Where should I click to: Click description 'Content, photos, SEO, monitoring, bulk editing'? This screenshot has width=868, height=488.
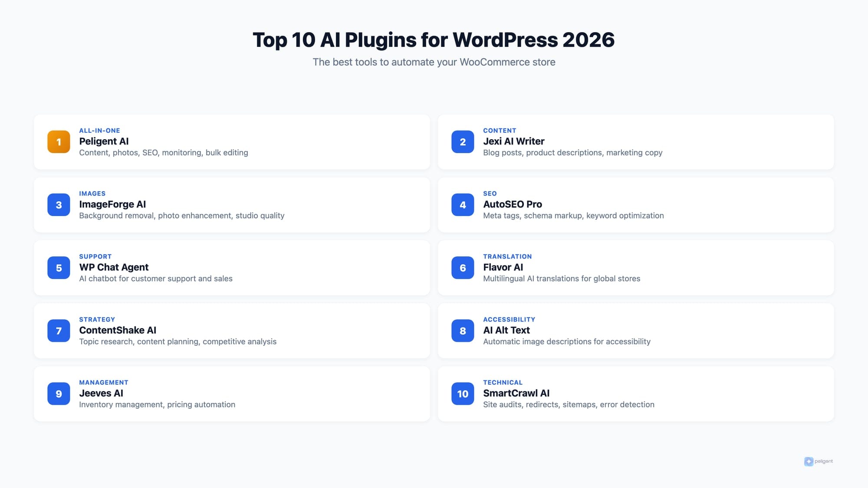164,153
